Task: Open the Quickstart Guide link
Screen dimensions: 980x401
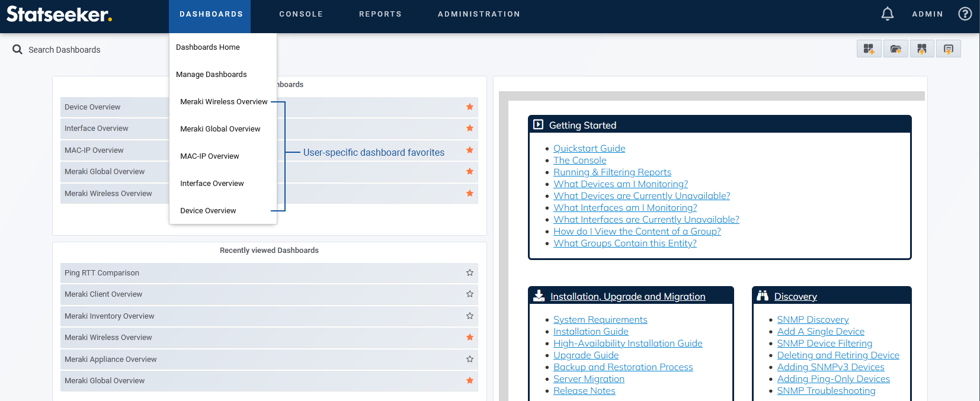Action: click(x=589, y=149)
